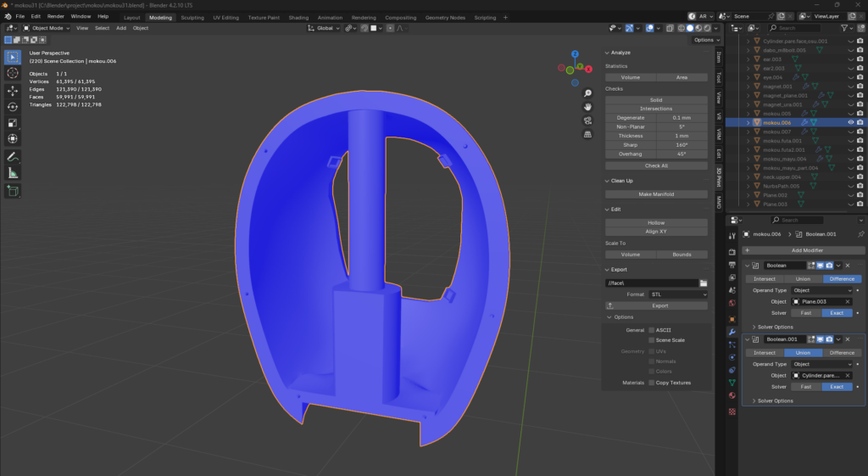The width and height of the screenshot is (868, 476).
Task: Switch to the Sculpting workspace tab
Action: click(x=192, y=17)
